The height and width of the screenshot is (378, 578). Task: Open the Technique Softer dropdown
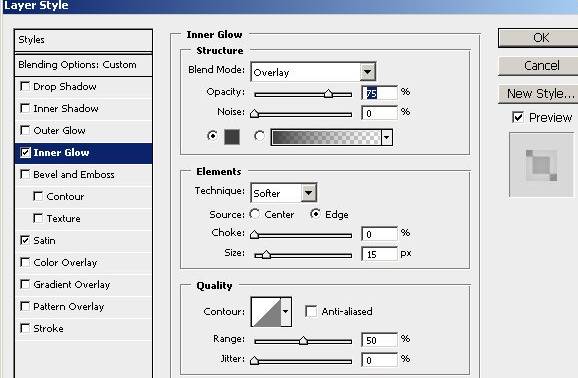click(283, 193)
